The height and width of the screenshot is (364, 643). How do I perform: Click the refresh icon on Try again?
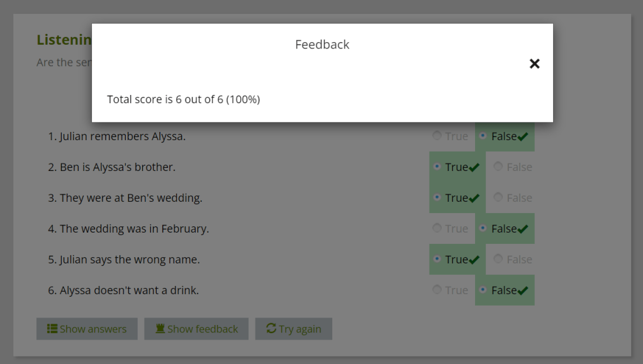coord(271,329)
